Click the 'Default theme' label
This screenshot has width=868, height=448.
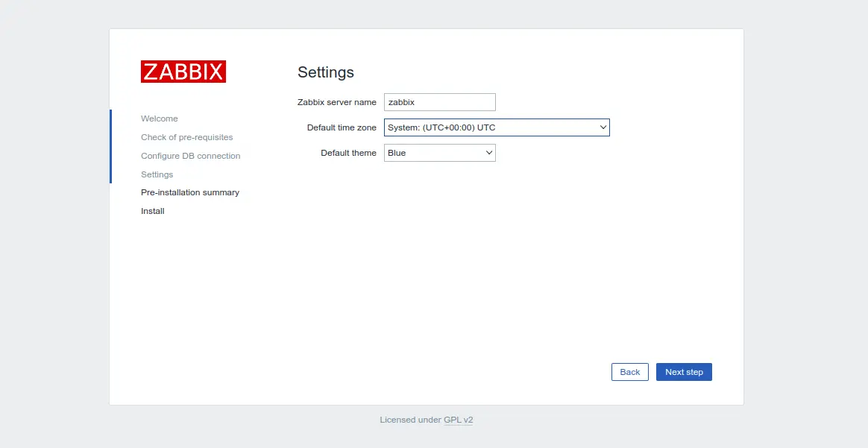click(x=348, y=154)
